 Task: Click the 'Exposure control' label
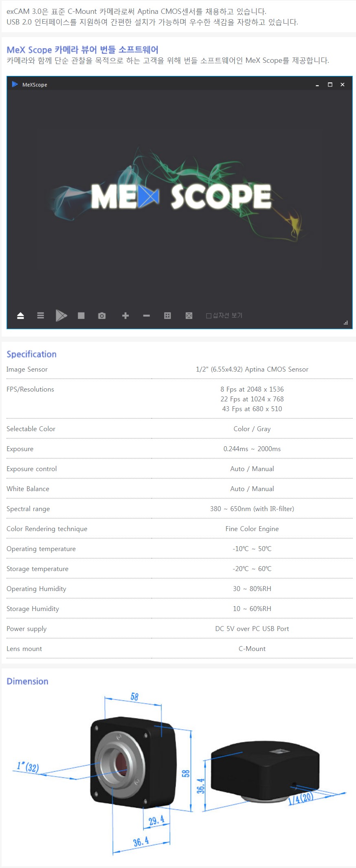click(x=32, y=469)
